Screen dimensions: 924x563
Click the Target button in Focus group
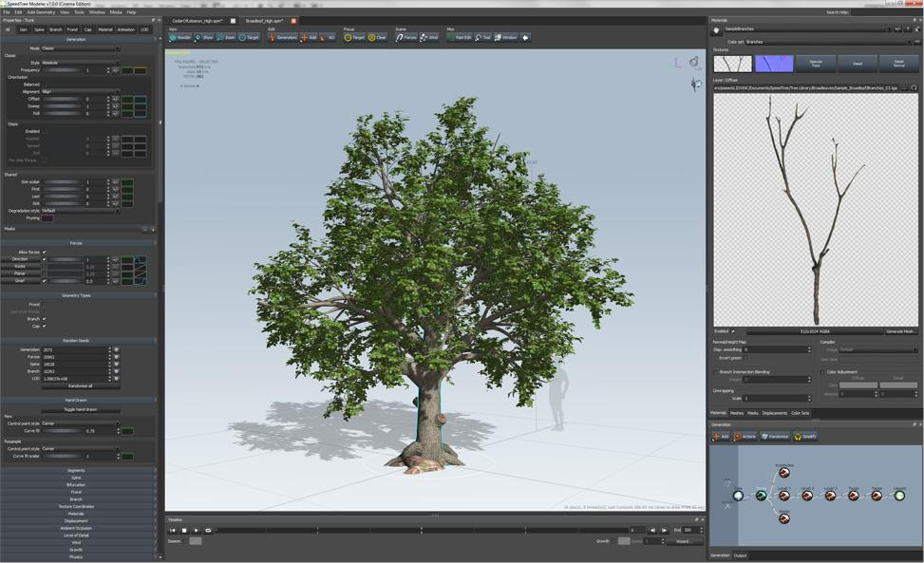[355, 37]
